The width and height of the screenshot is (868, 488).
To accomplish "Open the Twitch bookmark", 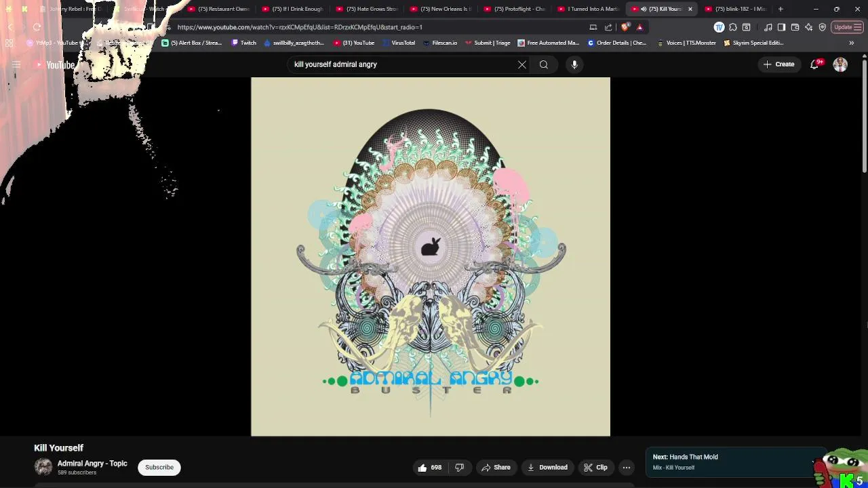I will click(x=244, y=43).
